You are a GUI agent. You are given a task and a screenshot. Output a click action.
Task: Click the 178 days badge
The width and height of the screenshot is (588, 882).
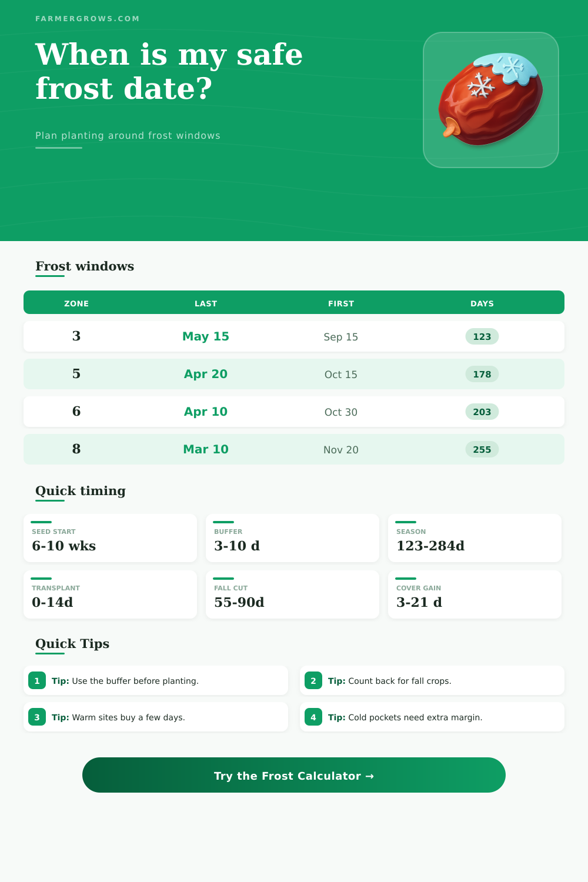[x=482, y=374]
